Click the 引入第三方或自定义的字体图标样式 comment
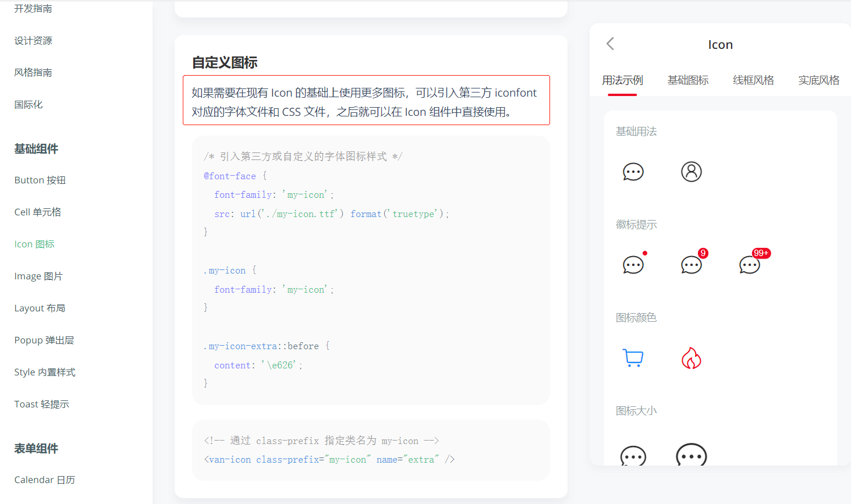The image size is (851, 504). click(303, 157)
